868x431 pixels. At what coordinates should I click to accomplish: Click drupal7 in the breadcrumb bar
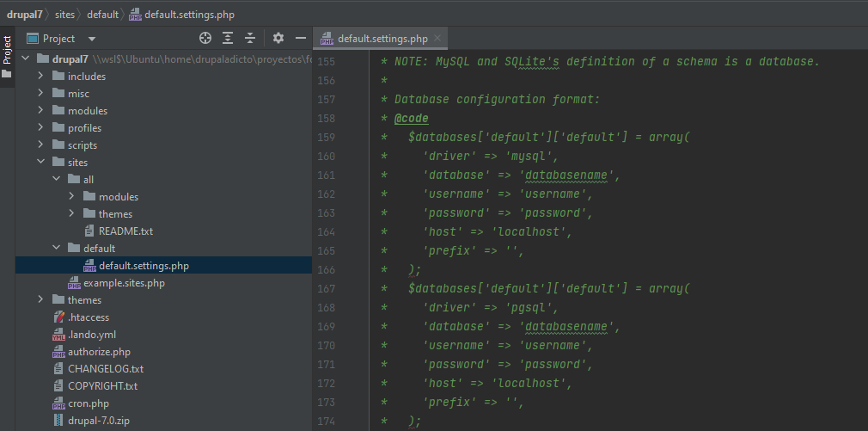(x=24, y=15)
